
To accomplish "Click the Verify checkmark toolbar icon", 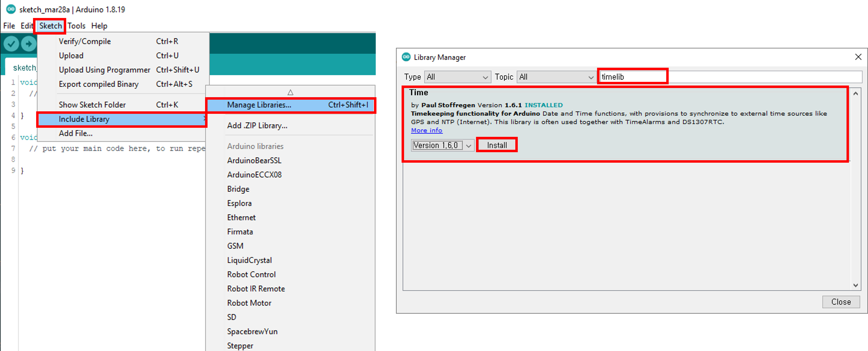I will (x=11, y=44).
